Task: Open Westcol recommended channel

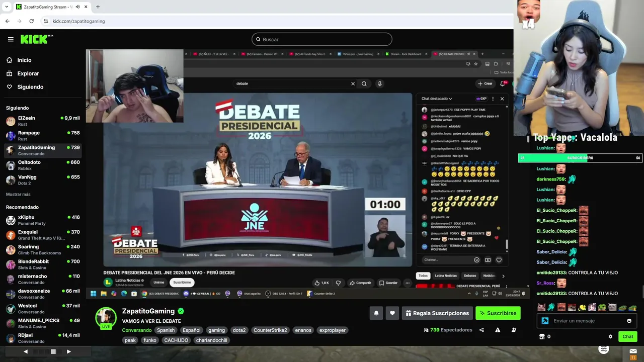Action: click(43, 308)
